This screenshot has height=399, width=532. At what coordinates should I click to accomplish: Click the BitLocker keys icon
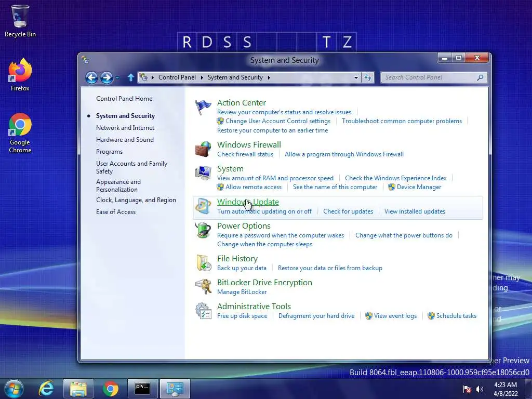203,287
